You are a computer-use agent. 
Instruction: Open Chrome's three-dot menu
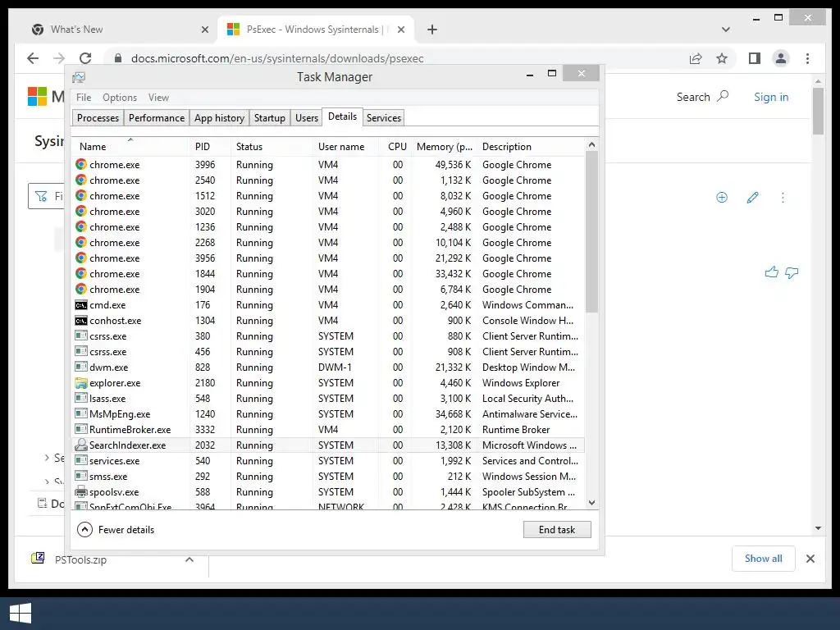(807, 58)
